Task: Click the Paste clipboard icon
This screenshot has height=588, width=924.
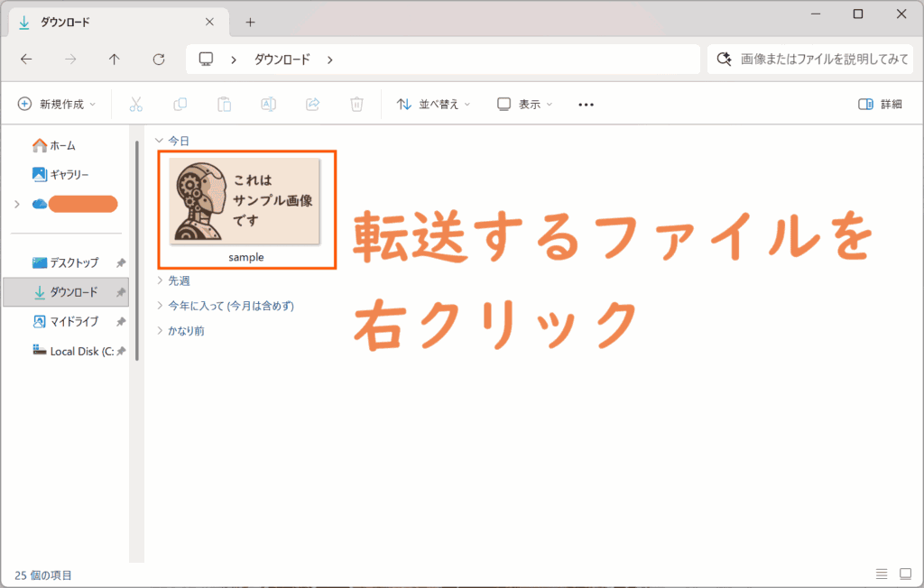Action: pyautogui.click(x=224, y=105)
